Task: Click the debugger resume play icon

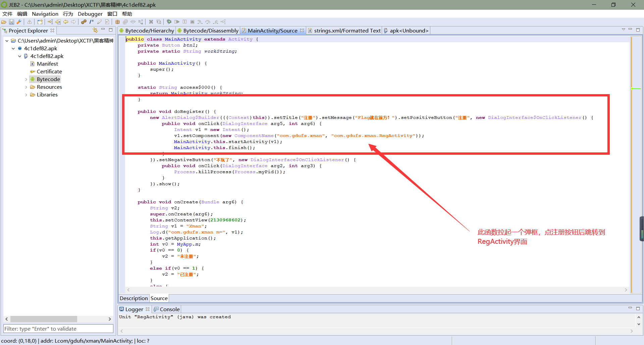Action: (x=177, y=22)
